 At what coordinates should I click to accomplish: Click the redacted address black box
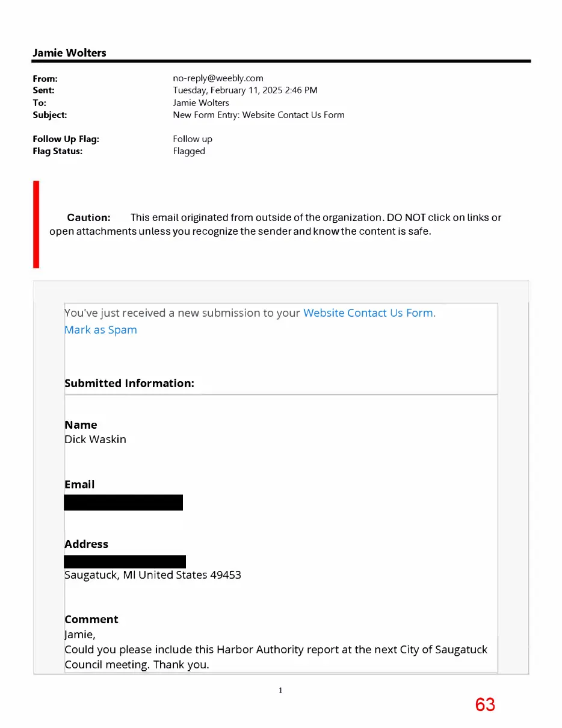click(x=125, y=561)
